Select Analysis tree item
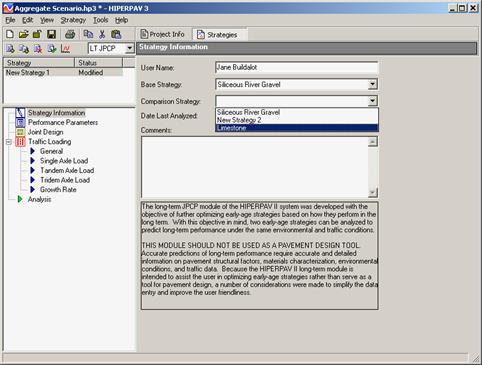 [x=39, y=199]
